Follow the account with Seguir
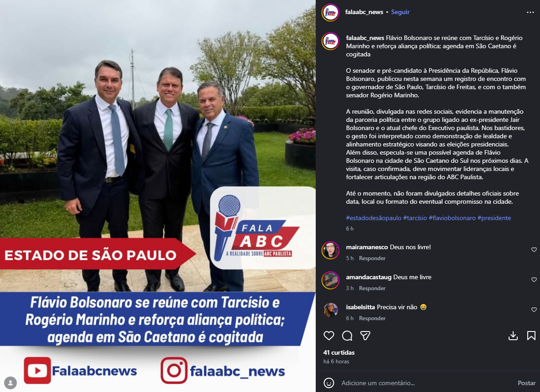 pos(400,12)
